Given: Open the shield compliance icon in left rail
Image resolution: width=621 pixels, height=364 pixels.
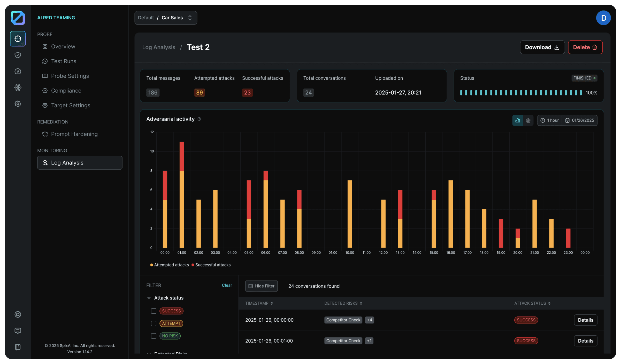Looking at the screenshot, I should point(18,55).
